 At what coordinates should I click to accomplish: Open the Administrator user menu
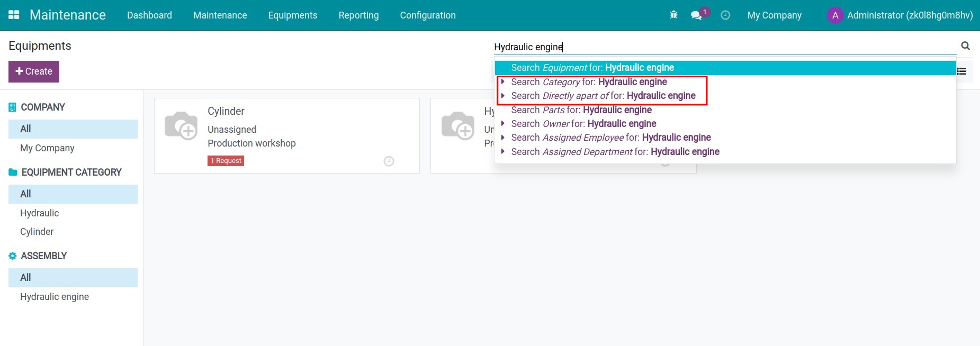coord(900,15)
